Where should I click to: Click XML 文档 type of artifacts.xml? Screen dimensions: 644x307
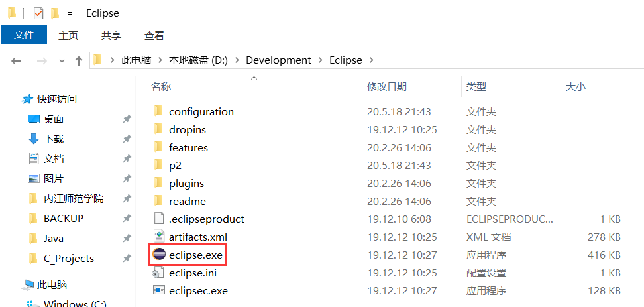(488, 237)
